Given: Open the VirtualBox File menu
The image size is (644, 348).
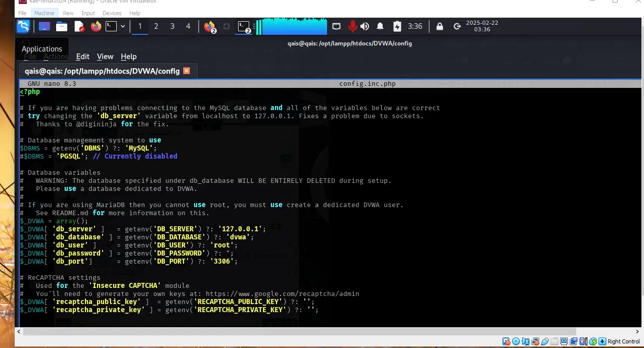Looking at the screenshot, I should (22, 13).
